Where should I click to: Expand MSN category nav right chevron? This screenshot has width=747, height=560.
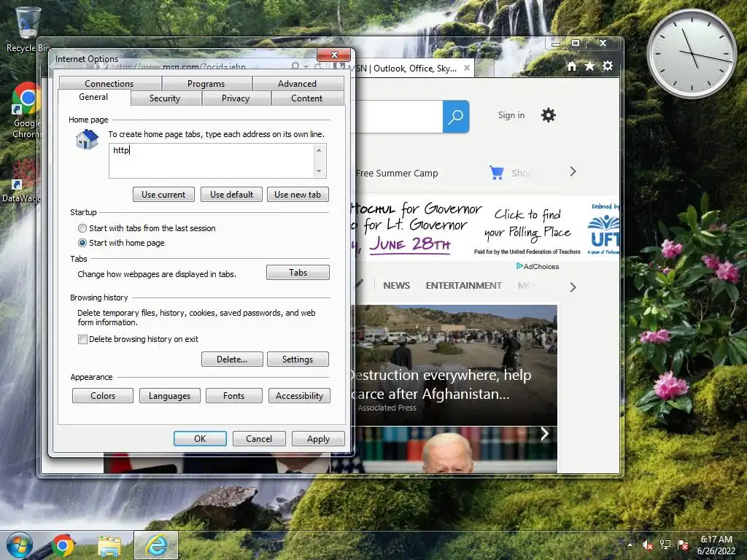click(573, 287)
